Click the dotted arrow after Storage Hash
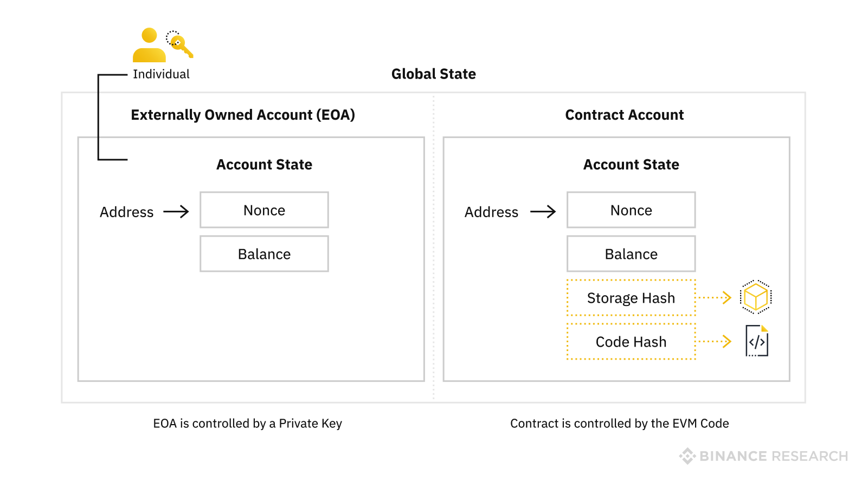 pyautogui.click(x=715, y=297)
